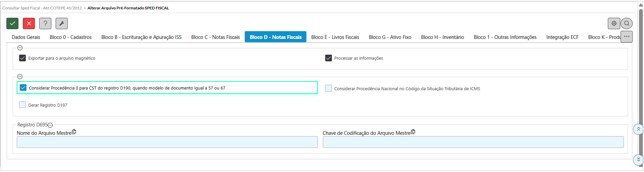Check Considerar Procedência Nacional checkbox
Image resolution: width=644 pixels, height=172 pixels.
(x=329, y=88)
